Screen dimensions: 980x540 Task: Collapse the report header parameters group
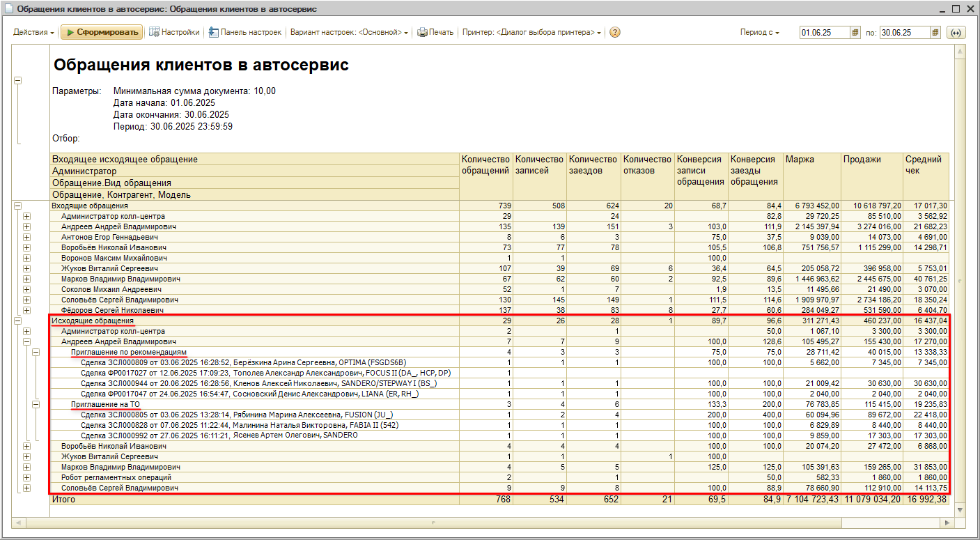17,80
